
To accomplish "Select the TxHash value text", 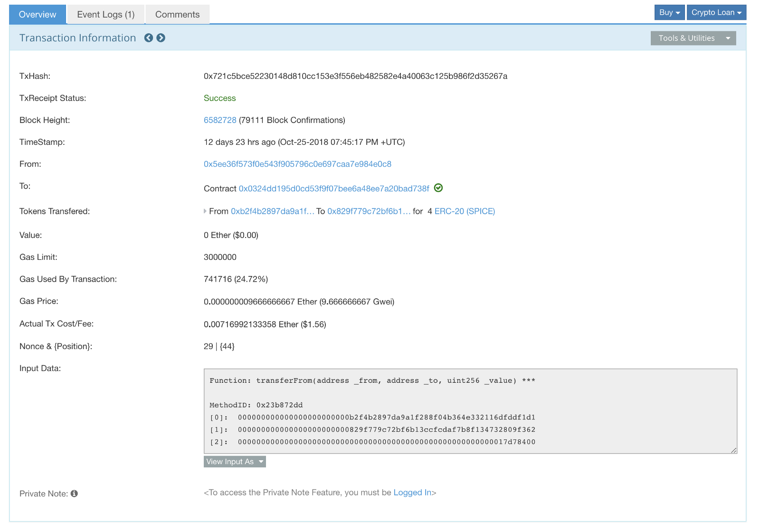I will (x=355, y=76).
